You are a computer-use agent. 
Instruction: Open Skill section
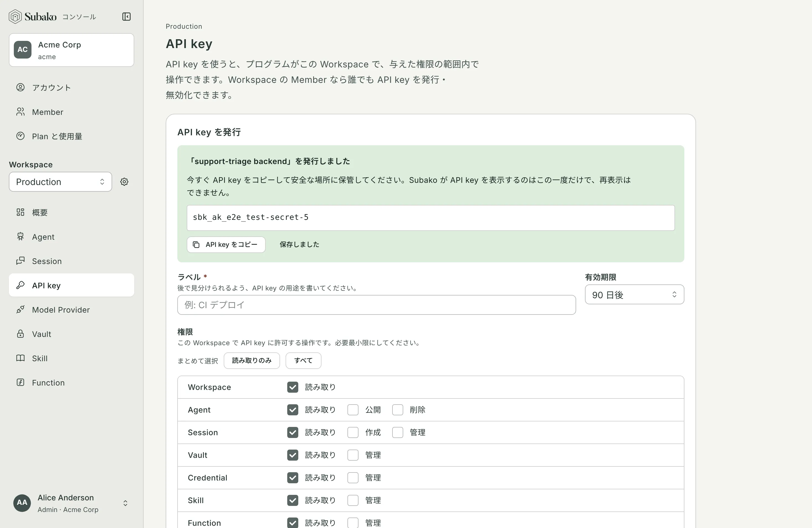(71, 358)
